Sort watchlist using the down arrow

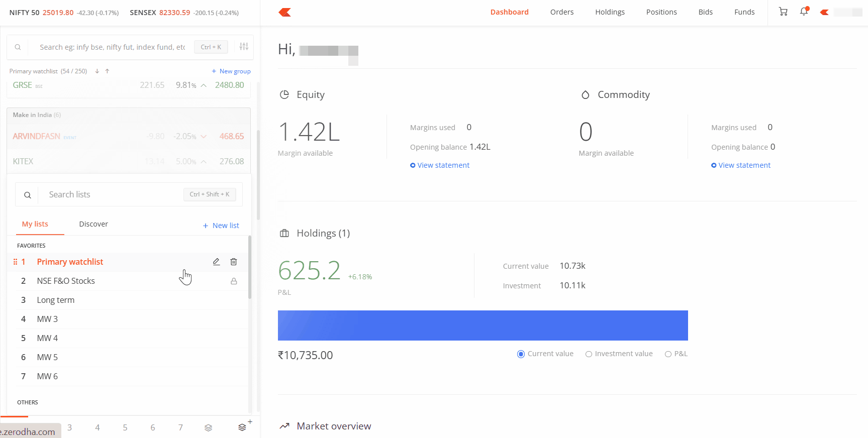point(97,71)
